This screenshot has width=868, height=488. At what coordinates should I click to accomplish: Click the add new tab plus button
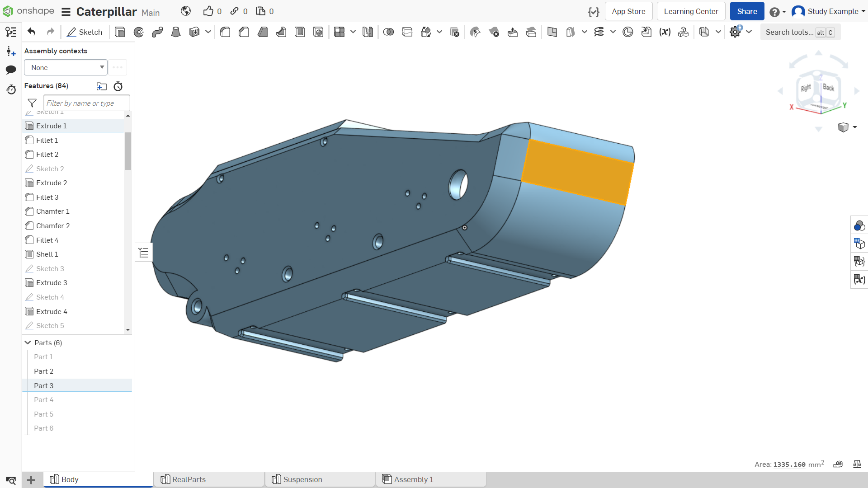(x=31, y=480)
